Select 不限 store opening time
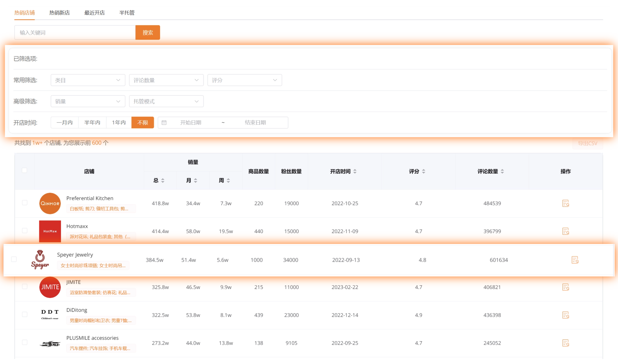The height and width of the screenshot is (364, 618). coord(143,123)
